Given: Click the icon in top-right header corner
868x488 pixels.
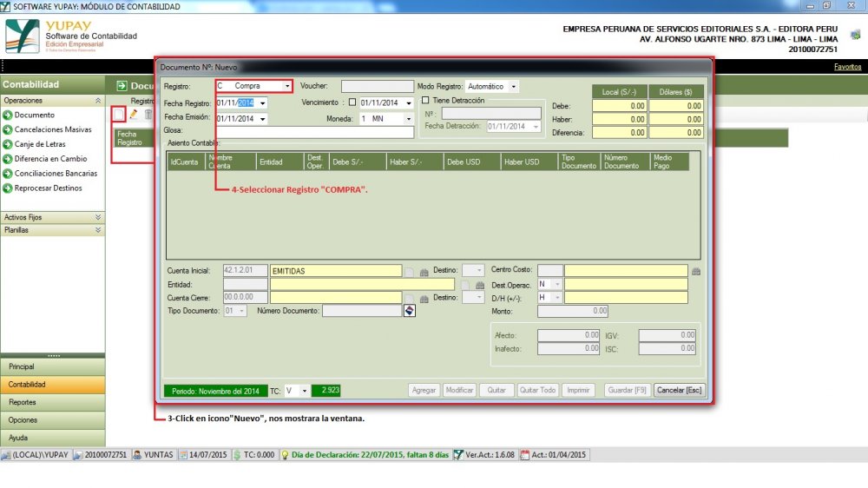Looking at the screenshot, I should [x=855, y=34].
